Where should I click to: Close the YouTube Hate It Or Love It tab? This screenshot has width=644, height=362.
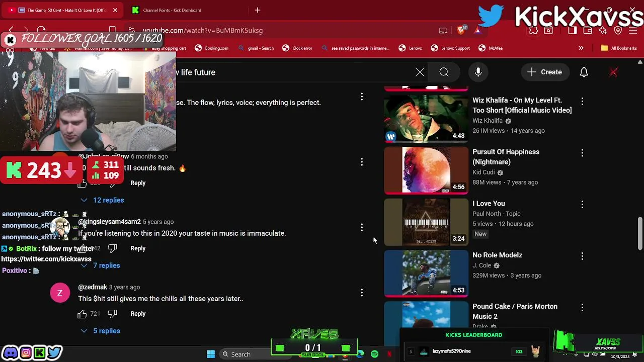coord(115,10)
